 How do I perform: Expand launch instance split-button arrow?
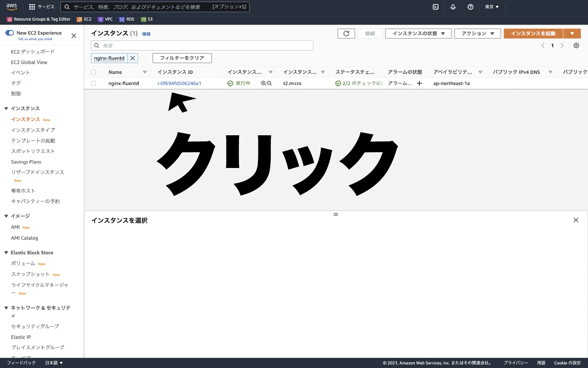click(x=572, y=33)
